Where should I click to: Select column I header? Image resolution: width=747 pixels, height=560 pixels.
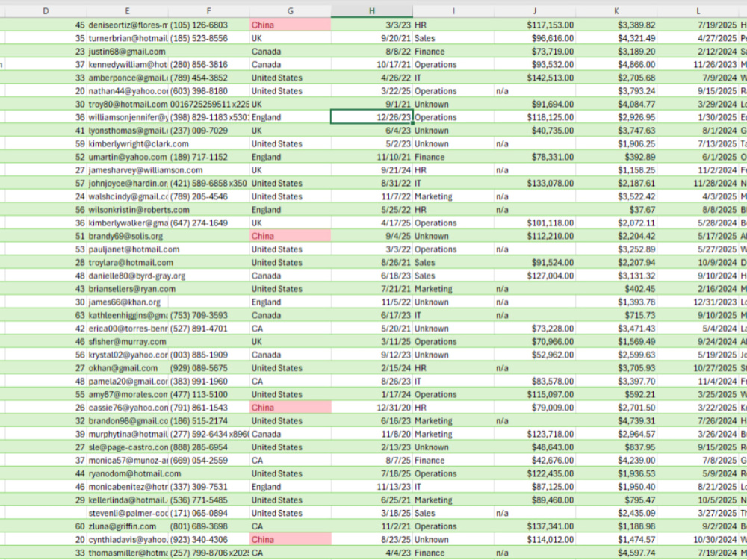[x=453, y=11]
